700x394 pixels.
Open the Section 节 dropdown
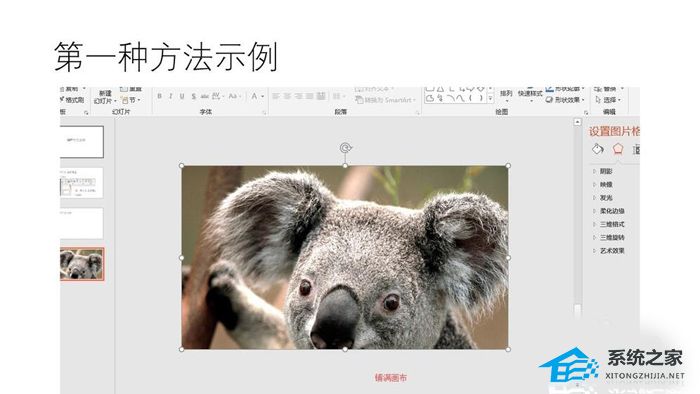coord(131,100)
